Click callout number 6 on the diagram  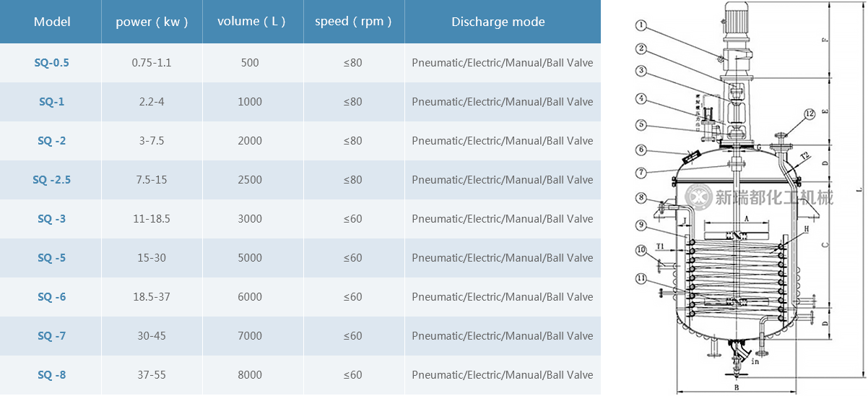coord(641,150)
